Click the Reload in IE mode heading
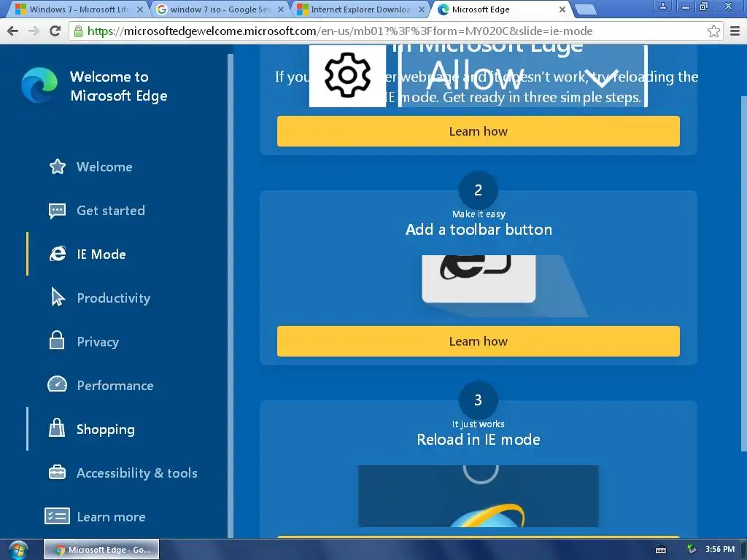The width and height of the screenshot is (747, 560). click(x=479, y=439)
